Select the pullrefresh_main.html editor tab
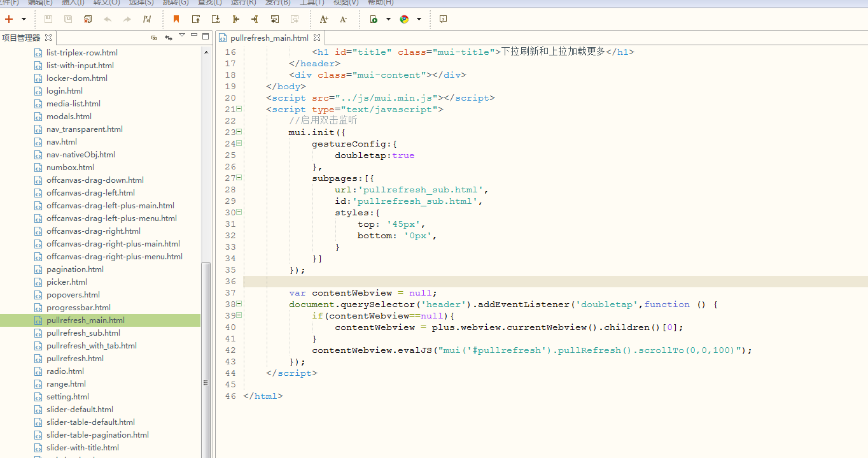 tap(270, 38)
